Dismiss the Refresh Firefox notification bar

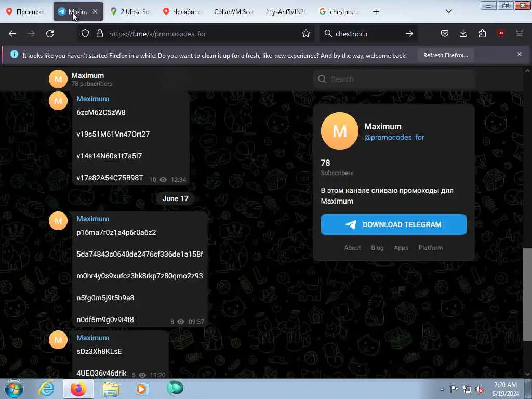point(520,54)
